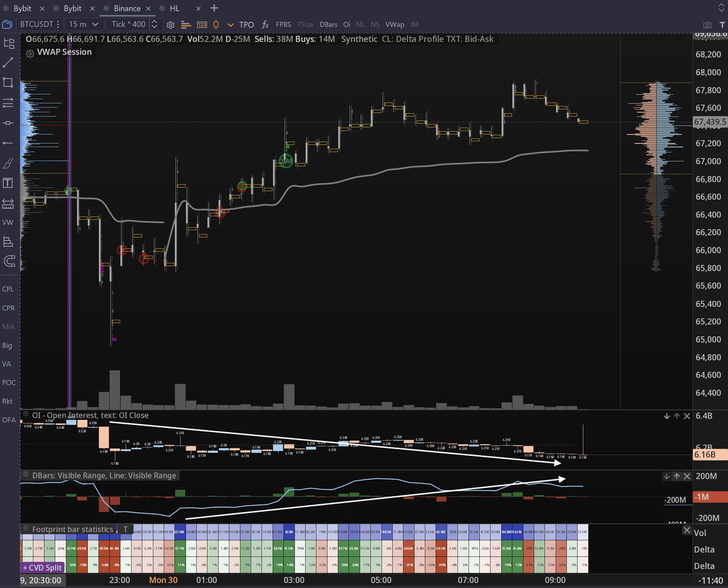Click the T button beside Footprint statistics
Screen dimensions: 728x588
point(126,529)
